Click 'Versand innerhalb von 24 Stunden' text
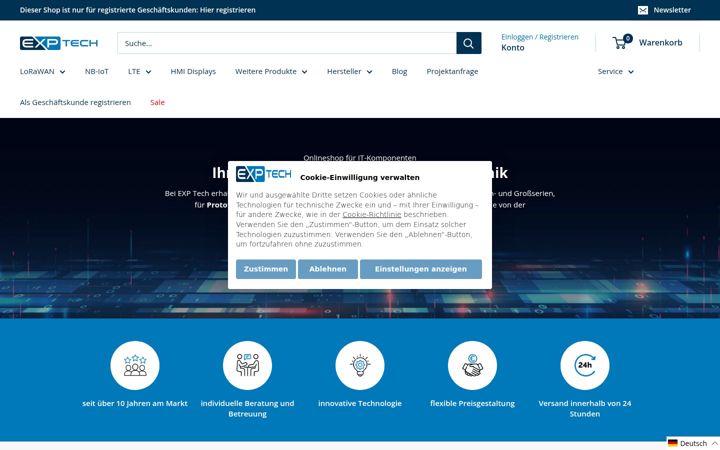This screenshot has width=720, height=450. pos(585,409)
